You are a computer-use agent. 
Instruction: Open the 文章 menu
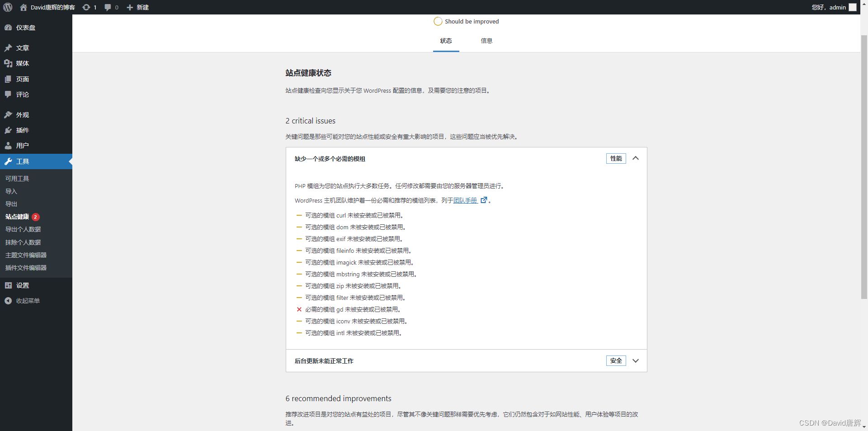36,48
